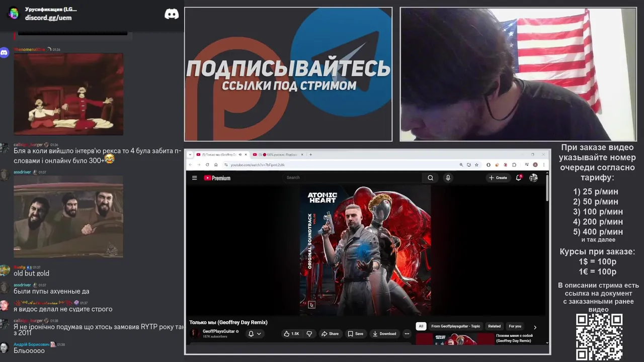Open 'Позови меня с собой' video title
Viewport: 644px width, 362px height.
click(514, 338)
